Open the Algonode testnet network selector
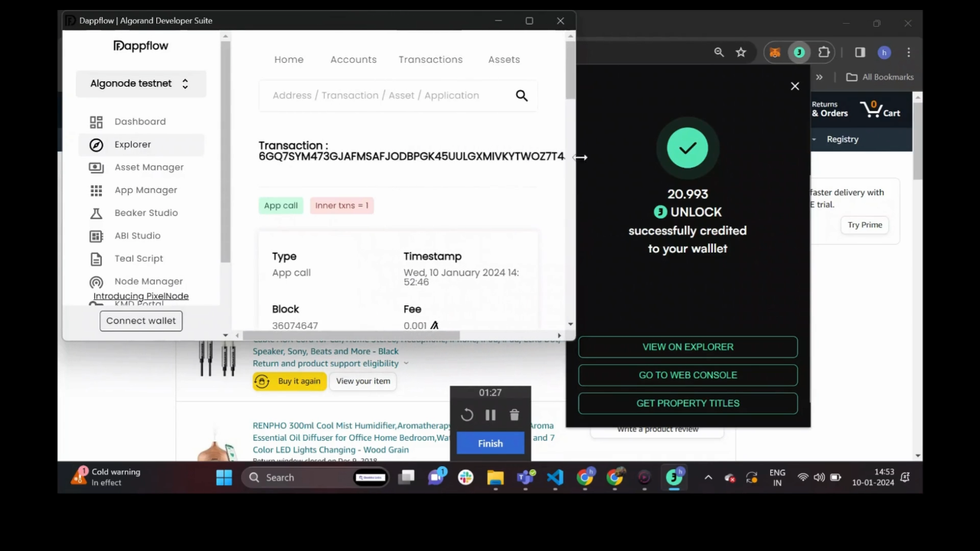This screenshot has height=551, width=980. tap(141, 84)
